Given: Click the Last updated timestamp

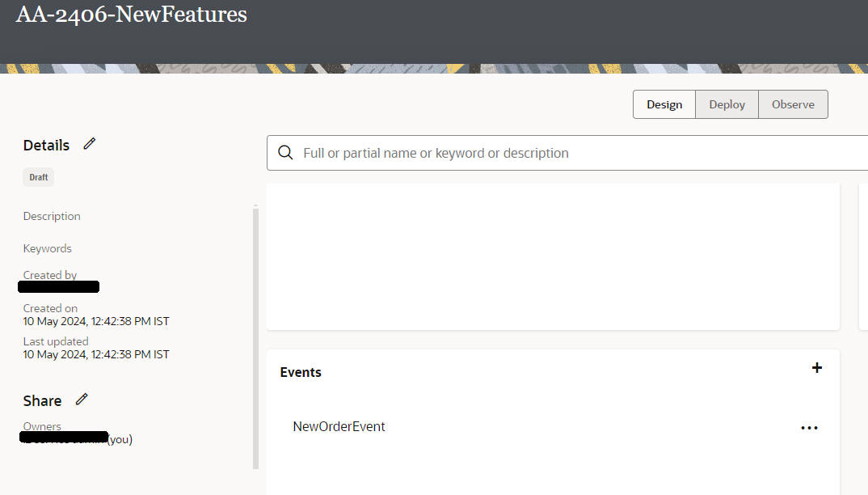Looking at the screenshot, I should coord(96,354).
